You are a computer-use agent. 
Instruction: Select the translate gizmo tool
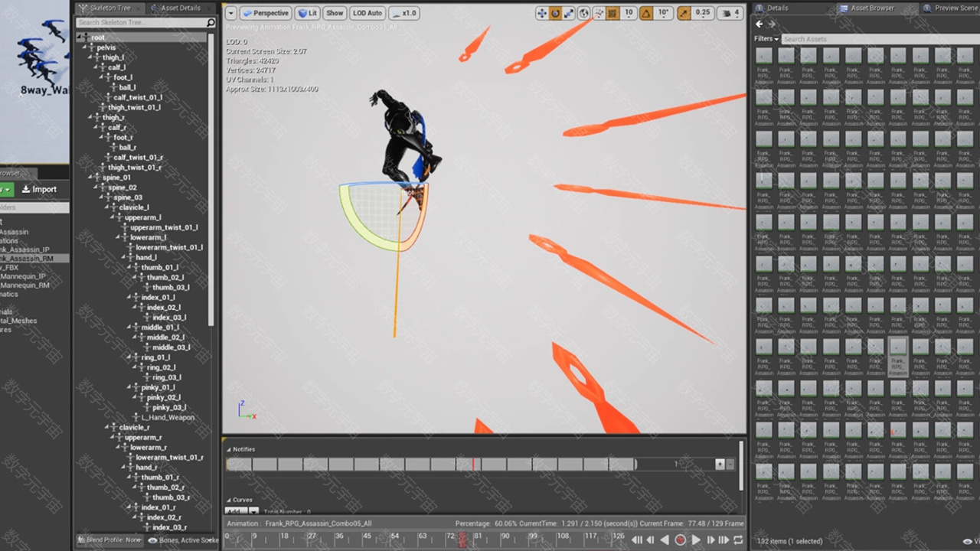[542, 13]
